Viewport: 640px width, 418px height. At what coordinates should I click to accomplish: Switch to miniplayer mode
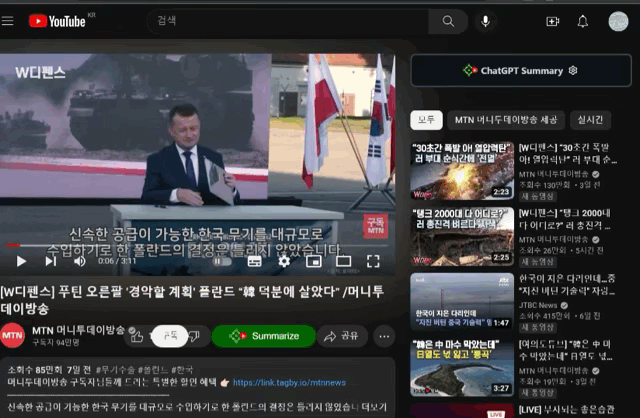pos(313,261)
